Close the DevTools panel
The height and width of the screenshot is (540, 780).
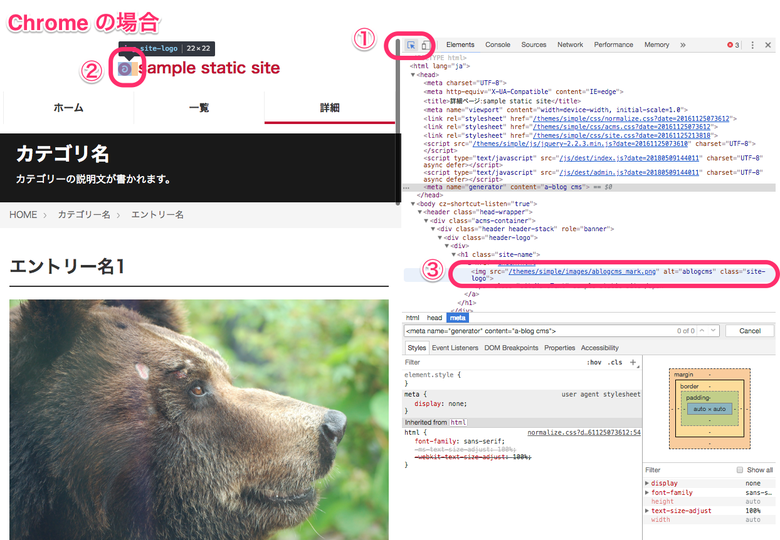(769, 45)
